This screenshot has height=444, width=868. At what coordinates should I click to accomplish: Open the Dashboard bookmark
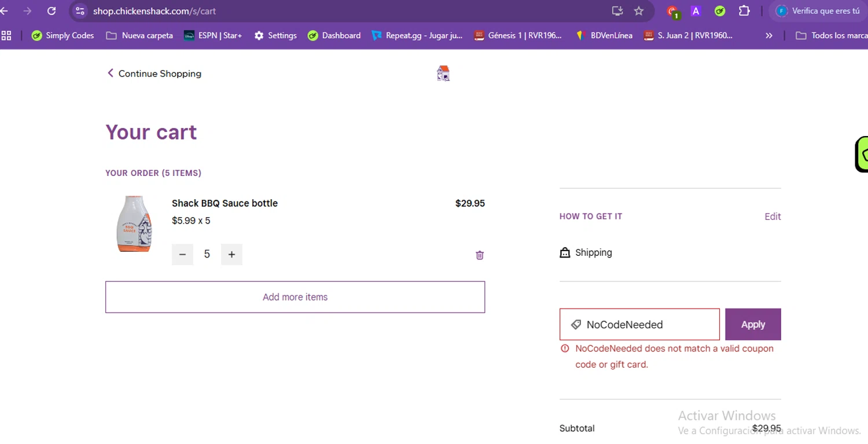click(x=334, y=35)
